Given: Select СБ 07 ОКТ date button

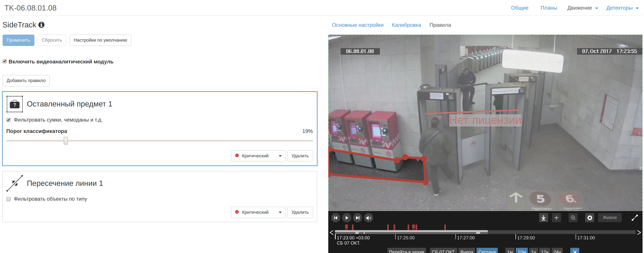Looking at the screenshot, I should tap(443, 251).
